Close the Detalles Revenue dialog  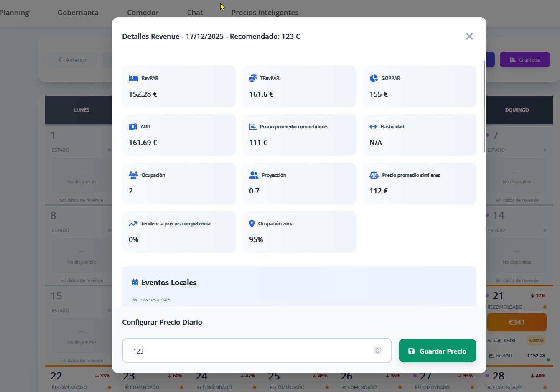tap(469, 36)
